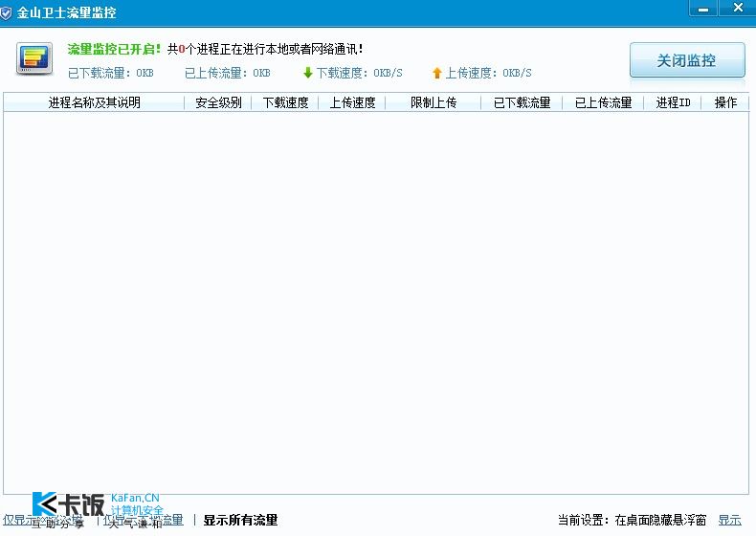Click the 已下载流量: 0KB statistic

110,73
